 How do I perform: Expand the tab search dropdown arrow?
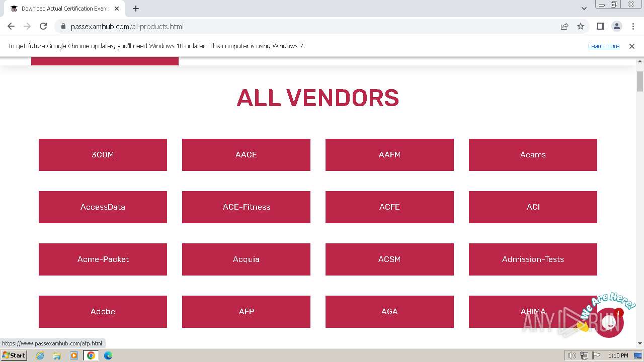click(x=584, y=9)
